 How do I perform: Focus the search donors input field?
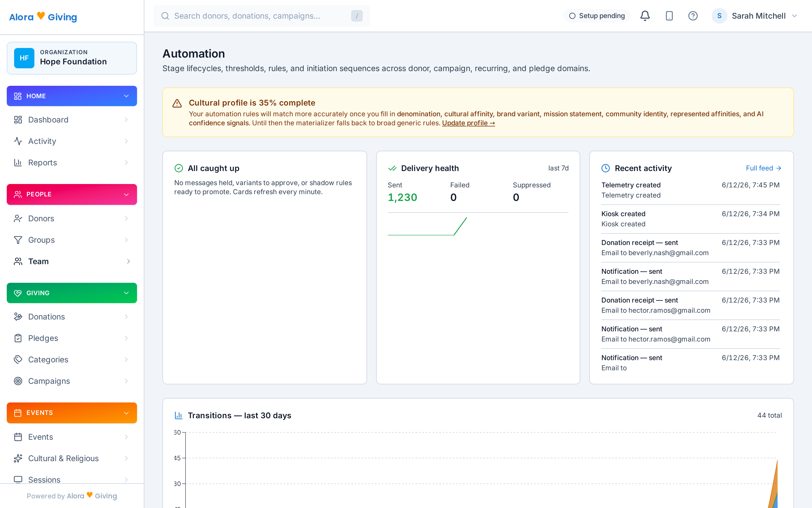tap(261, 16)
